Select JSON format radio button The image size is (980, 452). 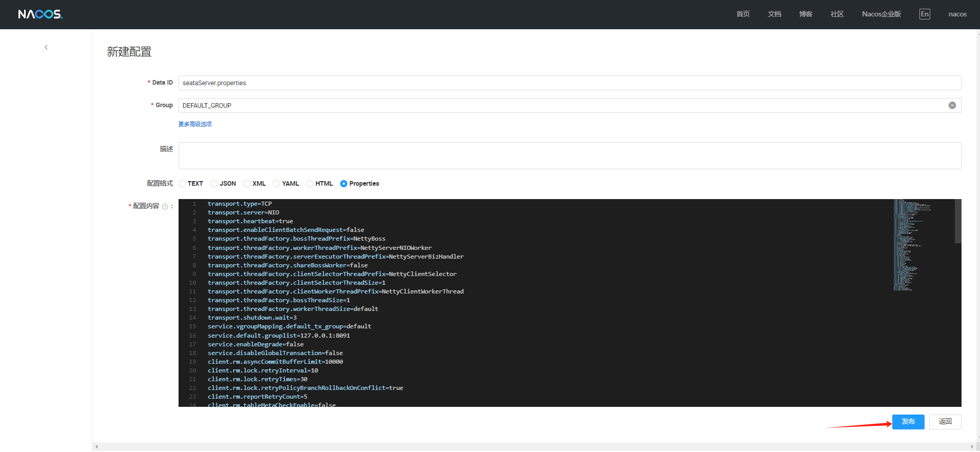pyautogui.click(x=214, y=184)
